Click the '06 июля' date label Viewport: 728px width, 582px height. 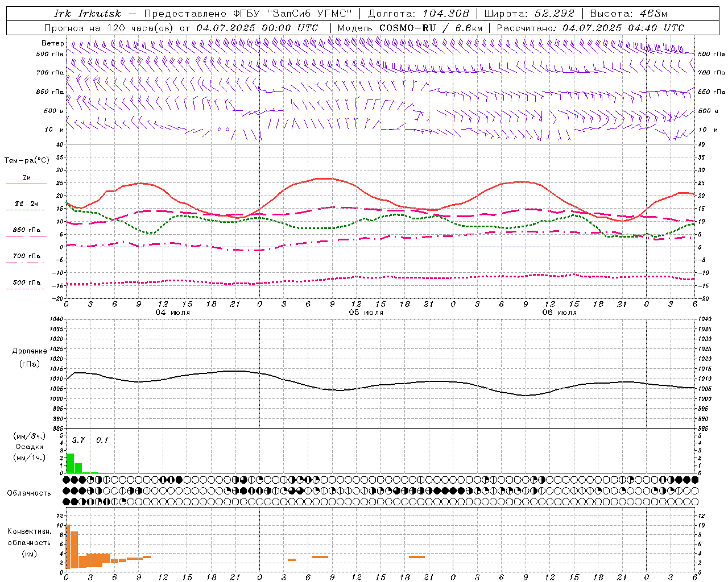[x=560, y=313]
